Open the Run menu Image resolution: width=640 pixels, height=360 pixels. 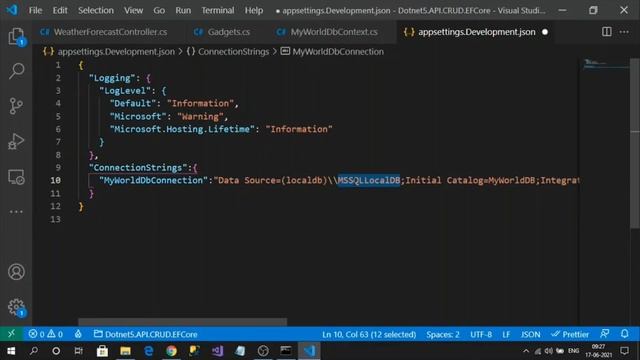[183, 10]
